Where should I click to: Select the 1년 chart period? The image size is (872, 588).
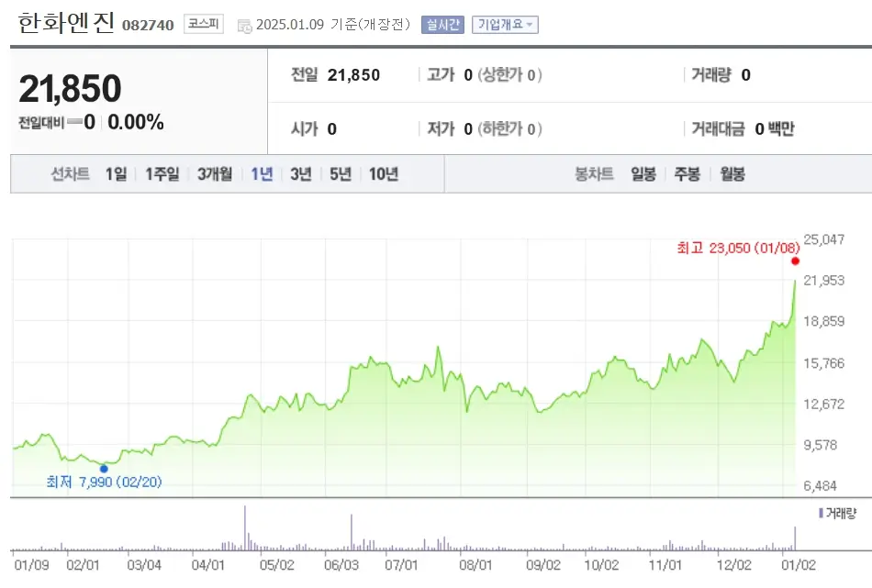(x=260, y=172)
